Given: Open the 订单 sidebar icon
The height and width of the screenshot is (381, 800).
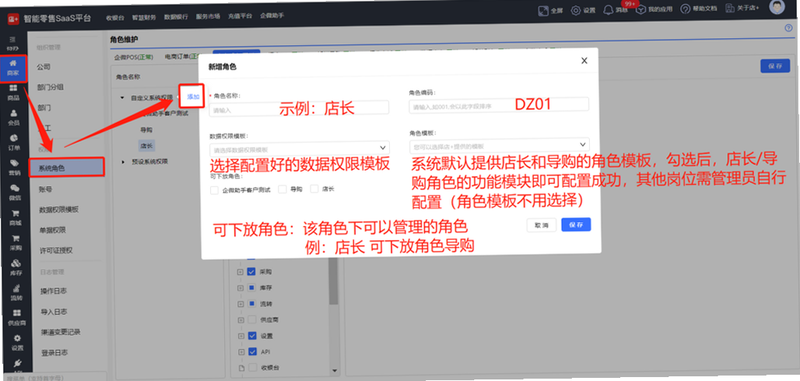Looking at the screenshot, I should tap(14, 138).
